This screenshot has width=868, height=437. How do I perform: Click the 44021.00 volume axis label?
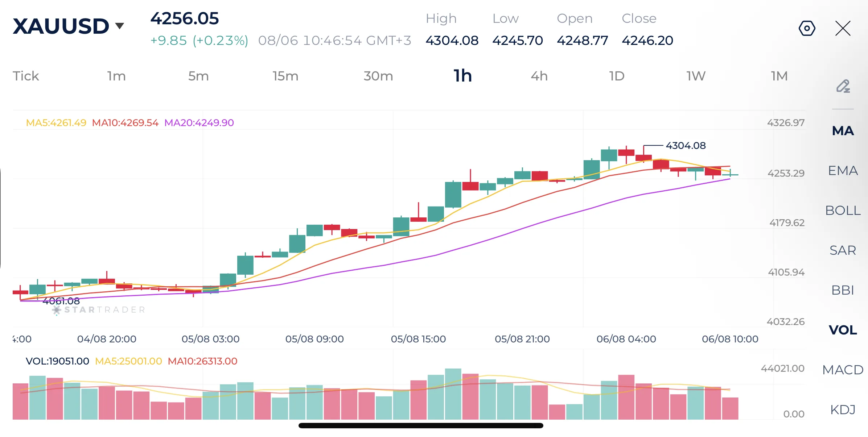(782, 369)
